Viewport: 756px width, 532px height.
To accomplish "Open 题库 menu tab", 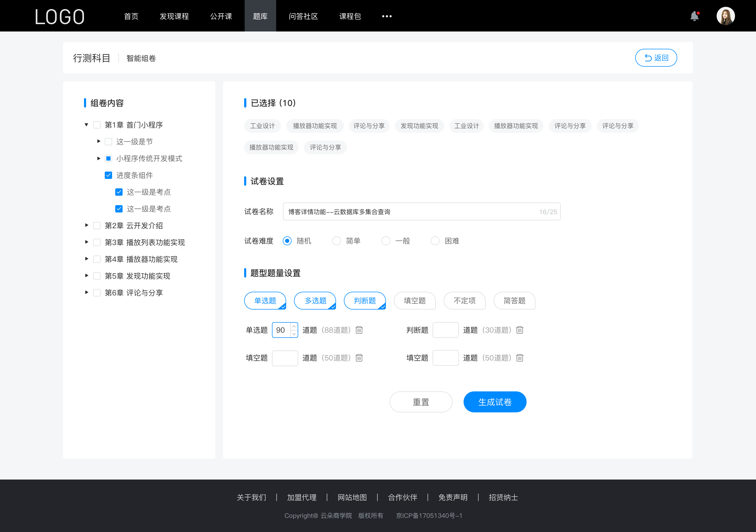I will (259, 15).
